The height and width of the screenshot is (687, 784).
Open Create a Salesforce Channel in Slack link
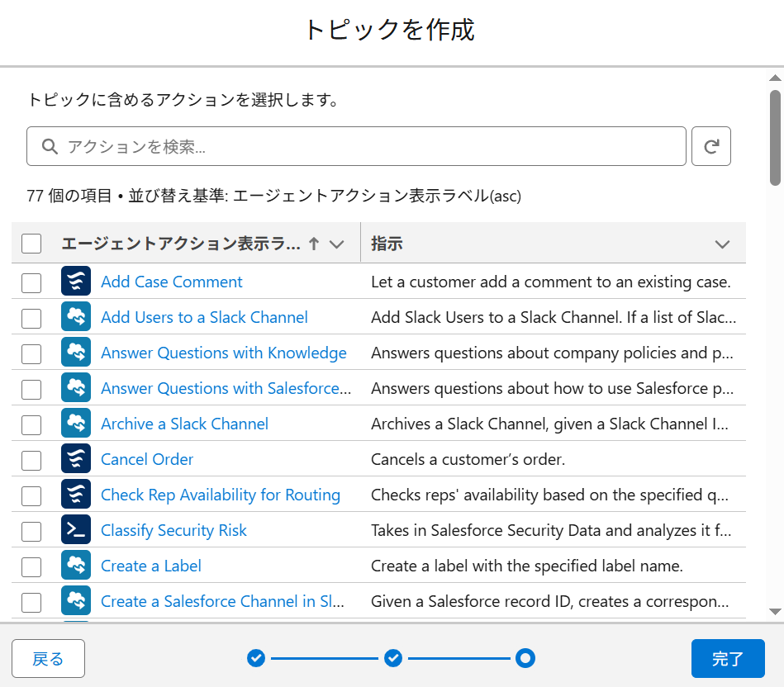(x=222, y=601)
